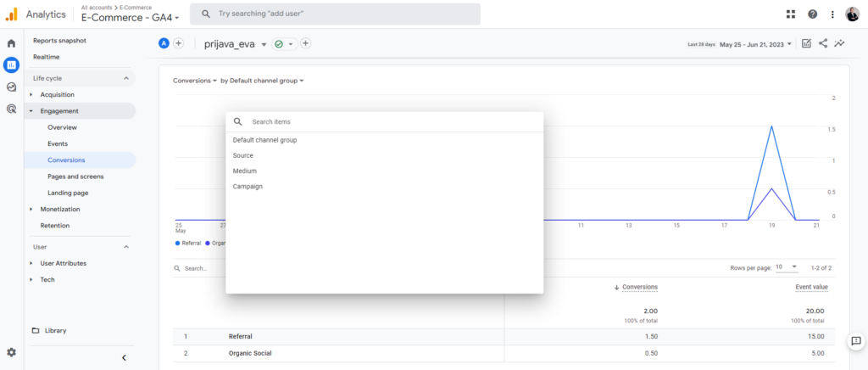
Task: Choose Campaign in the dropdown list
Action: pyautogui.click(x=248, y=186)
